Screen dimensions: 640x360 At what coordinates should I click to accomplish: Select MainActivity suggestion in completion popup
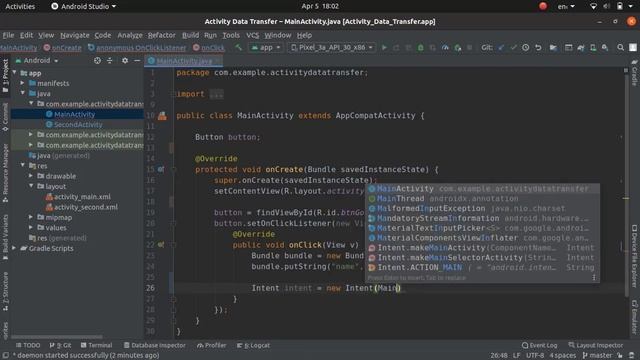click(482, 189)
